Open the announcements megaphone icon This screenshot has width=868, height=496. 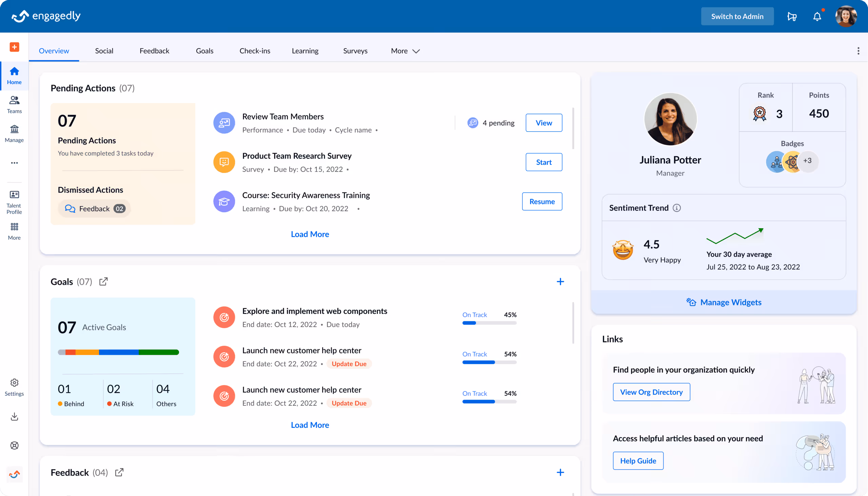[792, 16]
